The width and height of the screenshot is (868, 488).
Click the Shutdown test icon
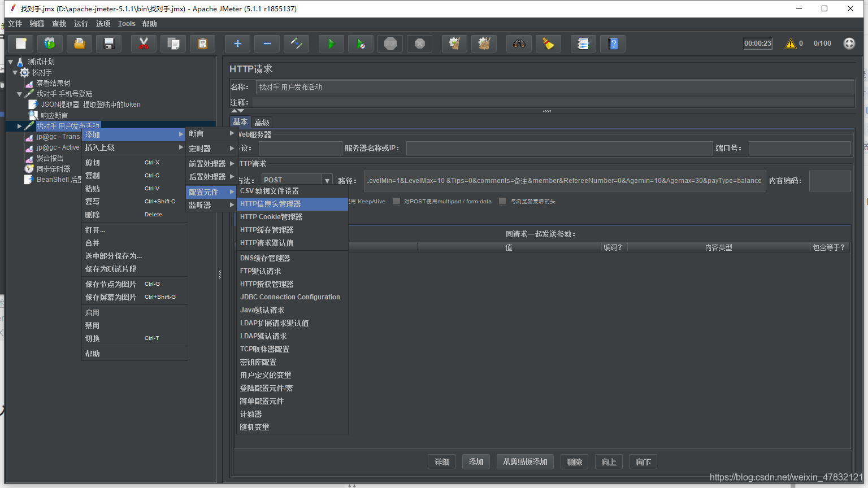click(419, 43)
